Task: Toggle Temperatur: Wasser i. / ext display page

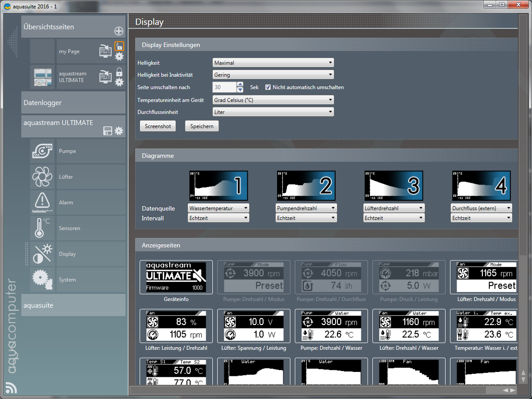Action: (484, 326)
